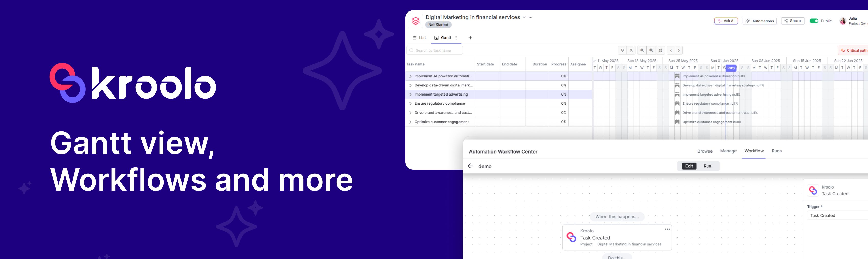Click Julia's avatar photo
The image size is (868, 259).
843,21
